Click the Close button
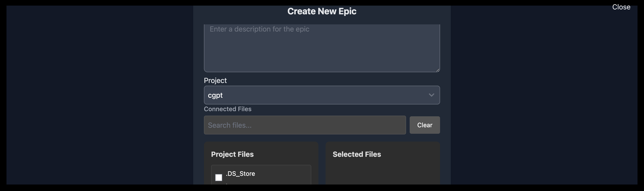This screenshot has width=644, height=191. click(621, 7)
